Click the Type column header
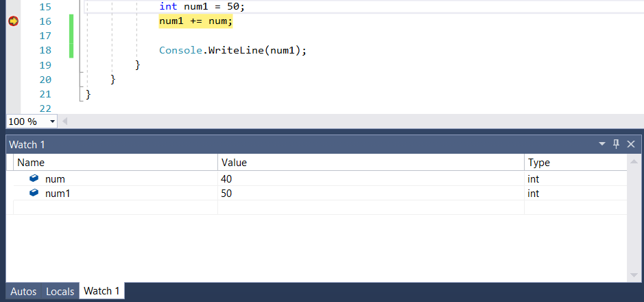The width and height of the screenshot is (644, 302). 576,163
